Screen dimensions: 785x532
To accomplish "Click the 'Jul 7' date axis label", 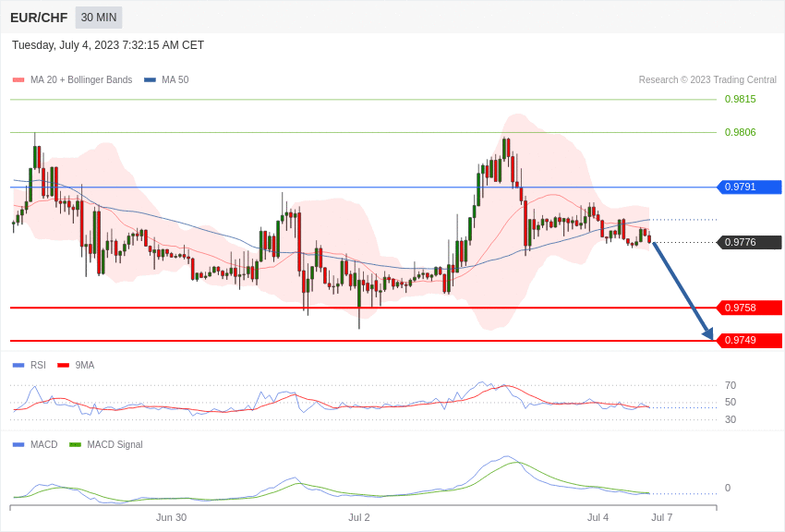I will pyautogui.click(x=662, y=517).
